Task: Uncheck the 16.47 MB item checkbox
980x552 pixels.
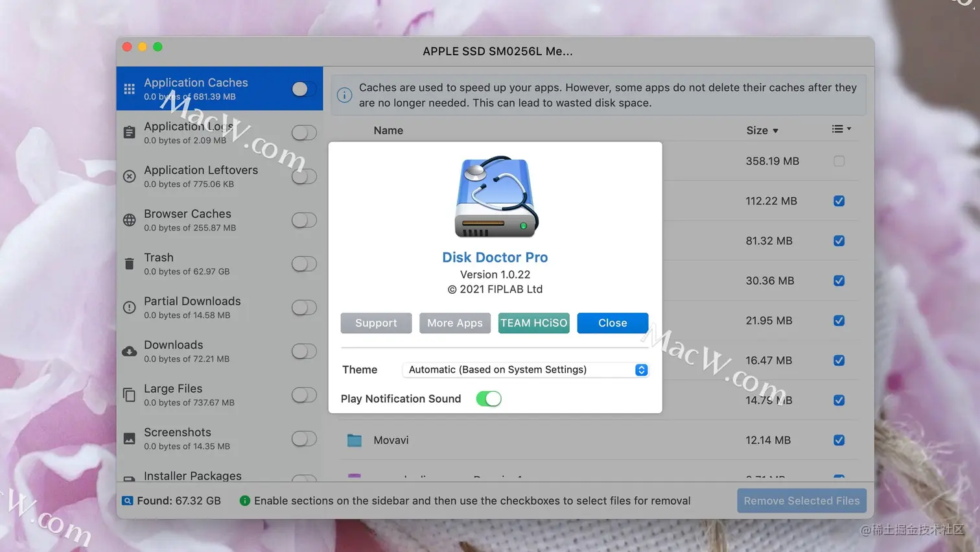Action: (x=839, y=361)
